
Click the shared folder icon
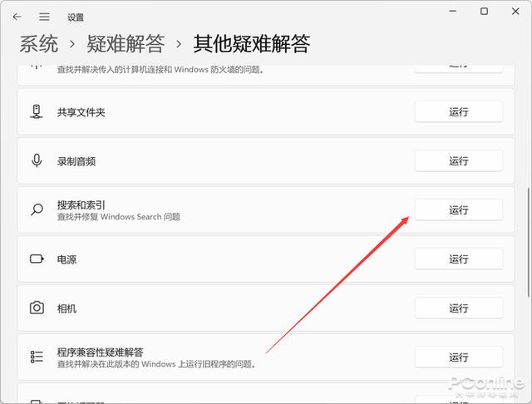click(x=37, y=112)
